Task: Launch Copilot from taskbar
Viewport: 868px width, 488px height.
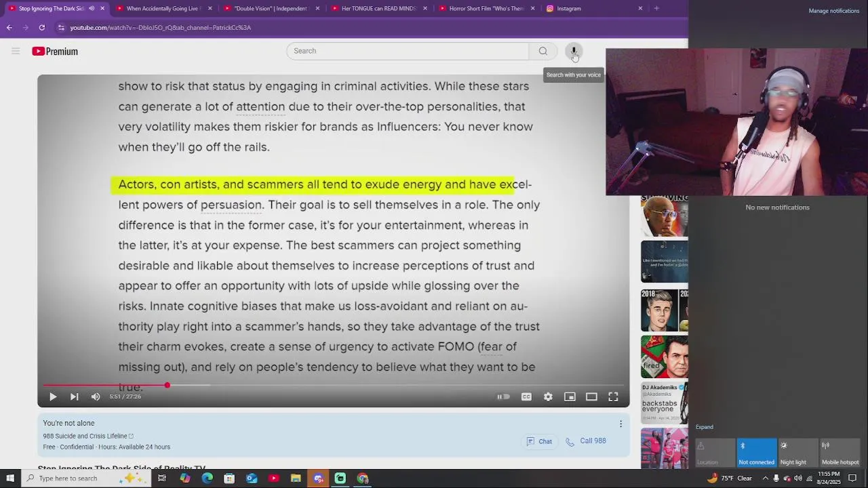Action: [184, 479]
